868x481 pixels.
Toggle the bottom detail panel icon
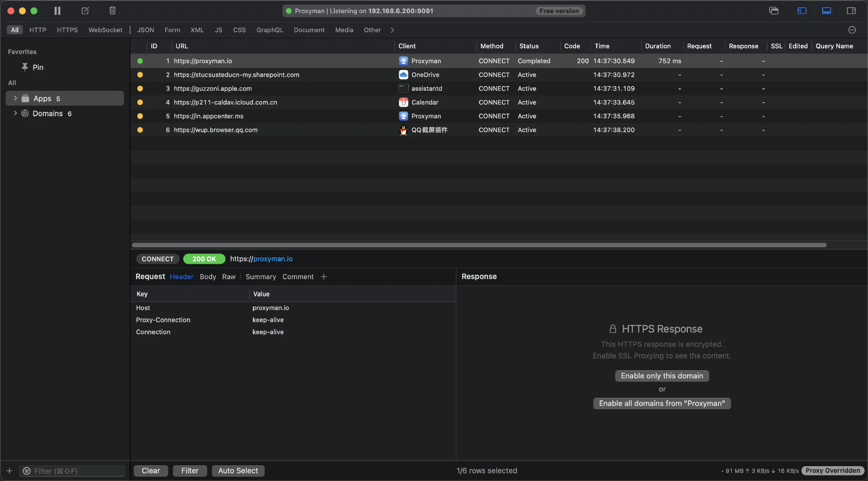pyautogui.click(x=826, y=11)
